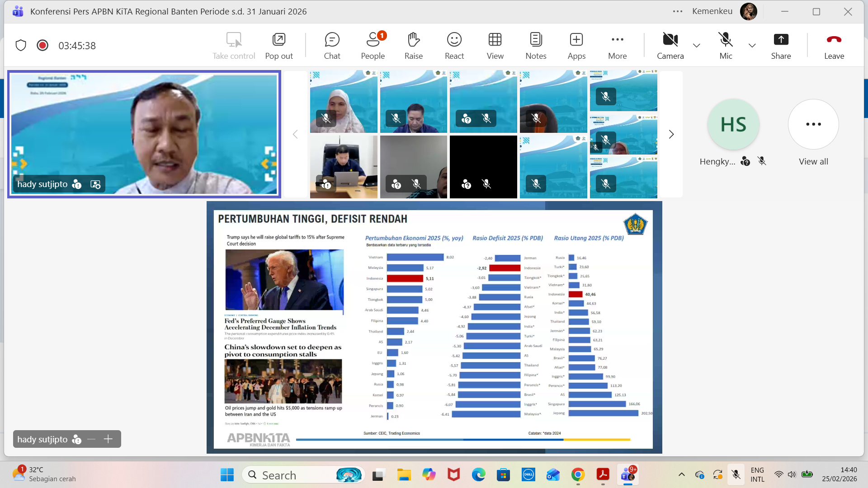Toggle muted microphone in Windows system tray

(736, 474)
